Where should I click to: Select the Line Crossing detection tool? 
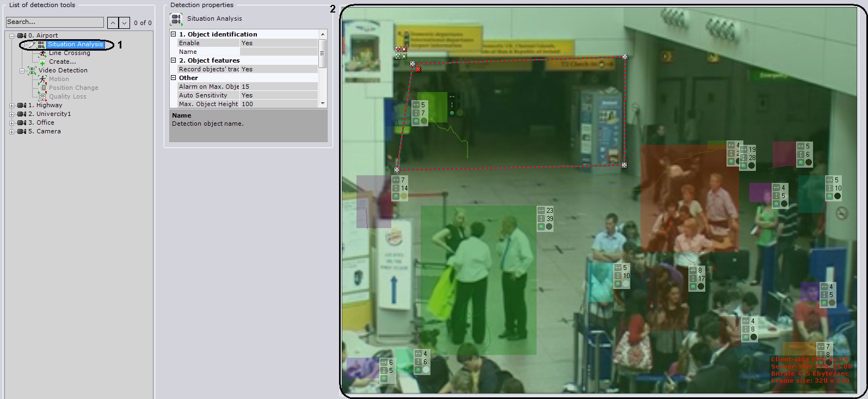pos(69,53)
